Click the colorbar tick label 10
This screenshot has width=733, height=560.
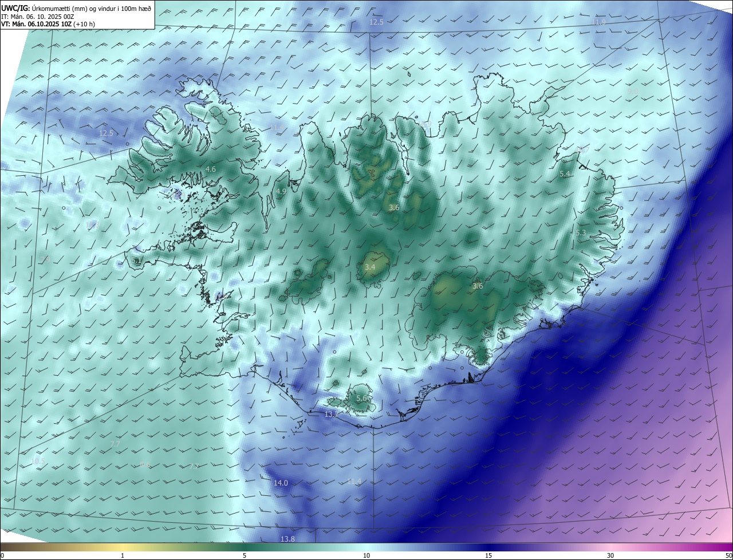click(366, 555)
